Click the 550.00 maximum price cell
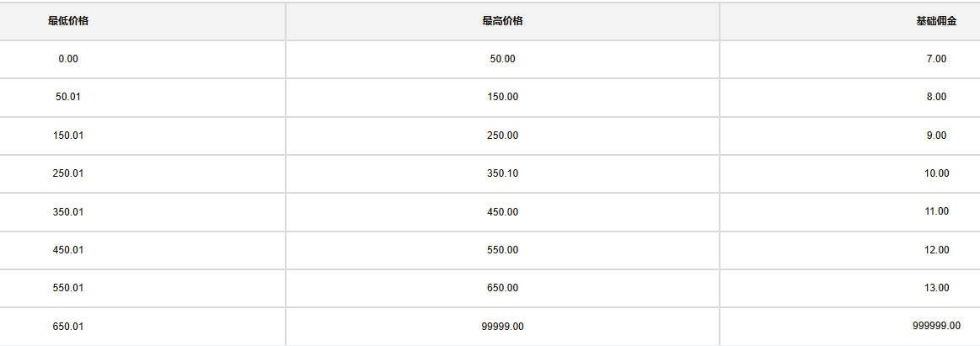 502,250
